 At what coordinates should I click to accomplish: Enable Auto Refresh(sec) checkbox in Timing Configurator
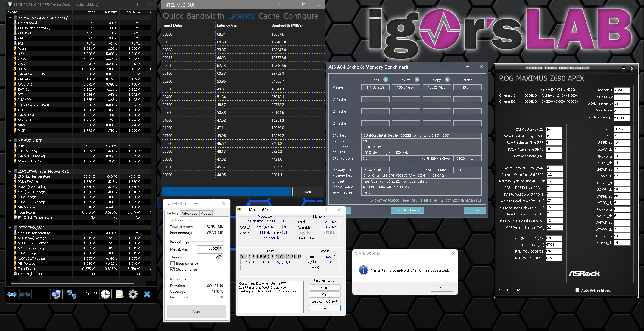pyautogui.click(x=577, y=290)
